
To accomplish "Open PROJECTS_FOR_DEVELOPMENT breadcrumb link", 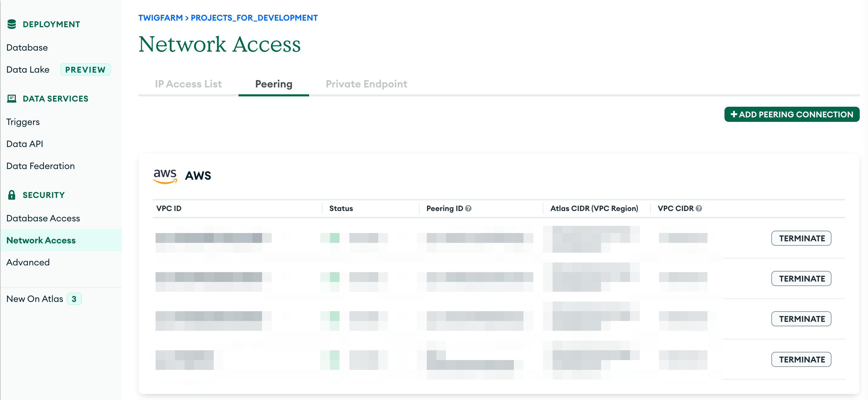I will click(254, 18).
